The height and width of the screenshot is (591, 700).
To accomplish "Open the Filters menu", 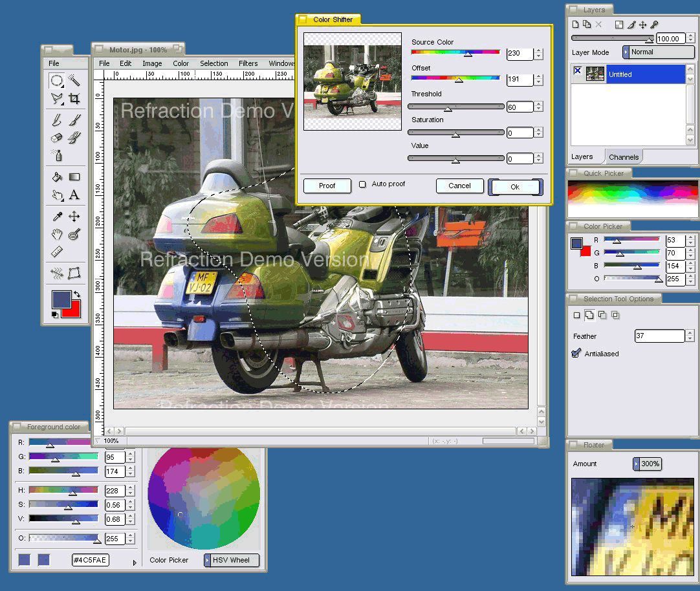I will click(x=248, y=63).
